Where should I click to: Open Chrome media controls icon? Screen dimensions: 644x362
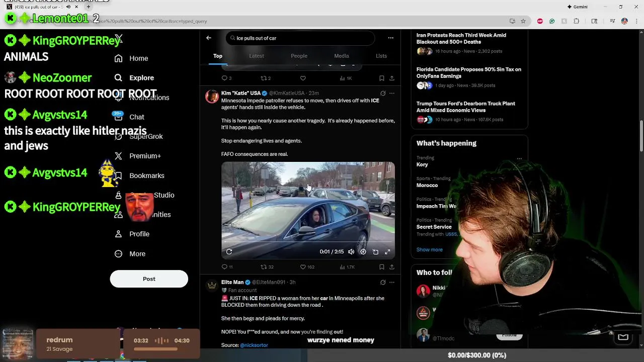(612, 21)
